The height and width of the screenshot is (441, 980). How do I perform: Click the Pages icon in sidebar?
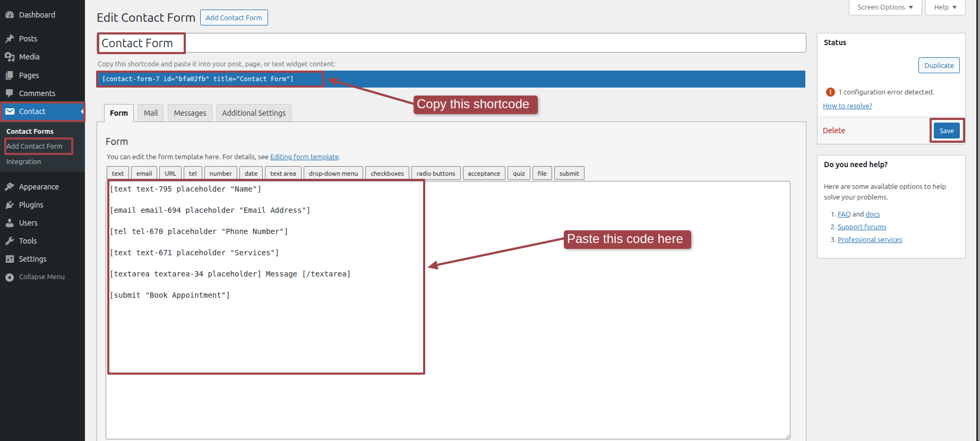[x=10, y=75]
